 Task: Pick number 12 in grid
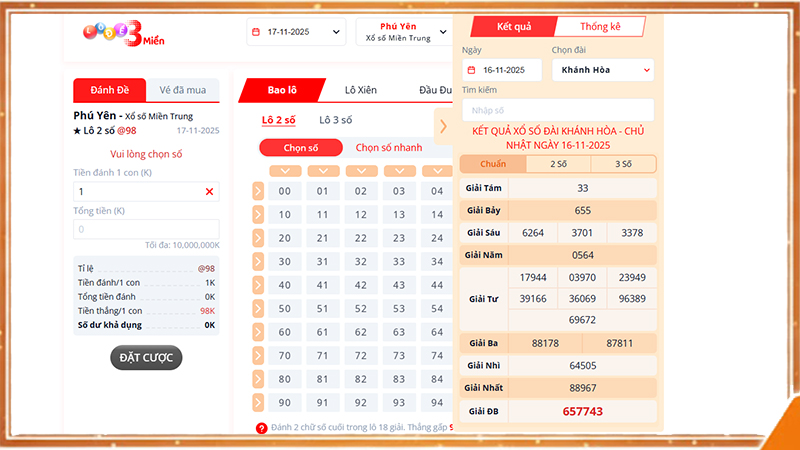361,215
